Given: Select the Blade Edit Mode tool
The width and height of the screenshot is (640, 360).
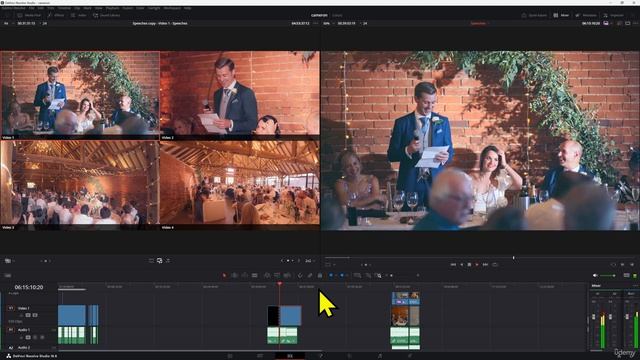Looking at the screenshot, I should coord(254,276).
